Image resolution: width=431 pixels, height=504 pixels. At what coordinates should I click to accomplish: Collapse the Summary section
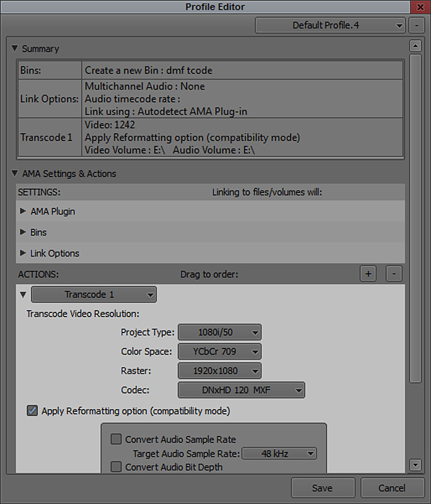pos(15,48)
